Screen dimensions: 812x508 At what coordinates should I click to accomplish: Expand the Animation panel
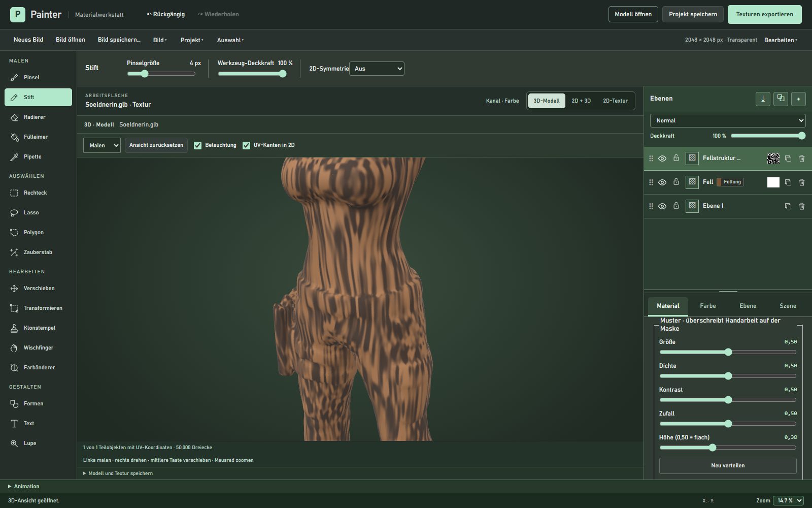[x=23, y=486]
